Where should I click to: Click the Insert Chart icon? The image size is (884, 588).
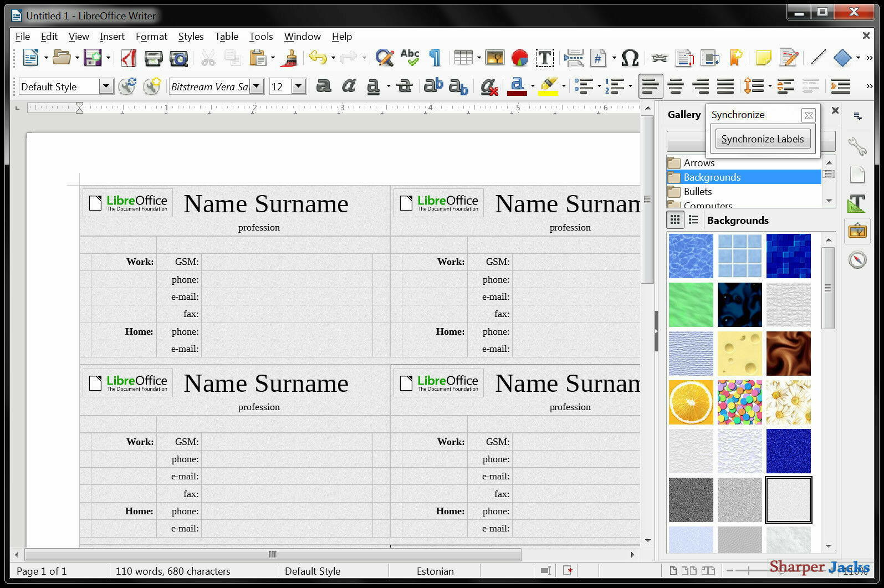pos(520,58)
